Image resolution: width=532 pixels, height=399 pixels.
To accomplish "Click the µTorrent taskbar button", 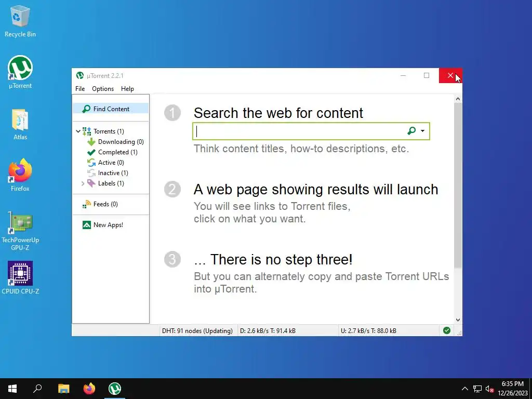I will [x=115, y=389].
